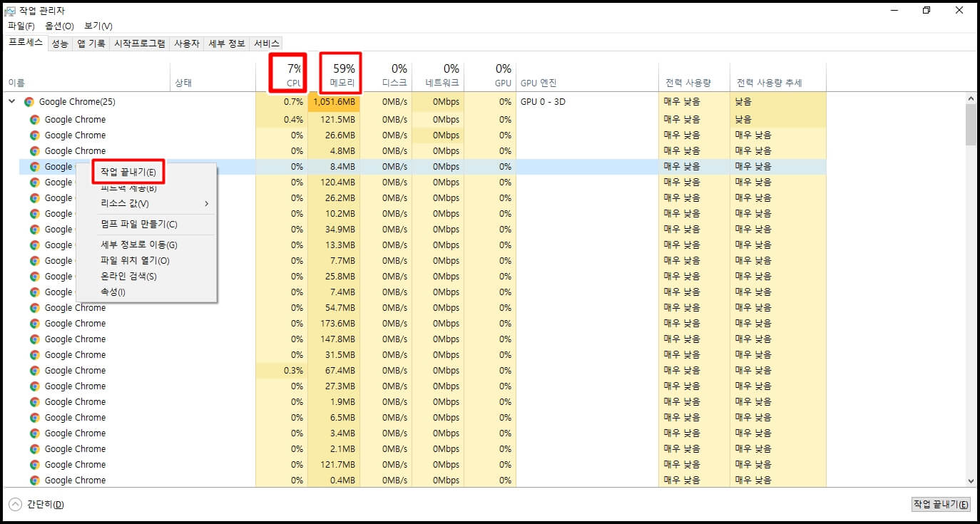
Task: Click Chrome icon in the 54.7MB row
Action: coord(35,308)
